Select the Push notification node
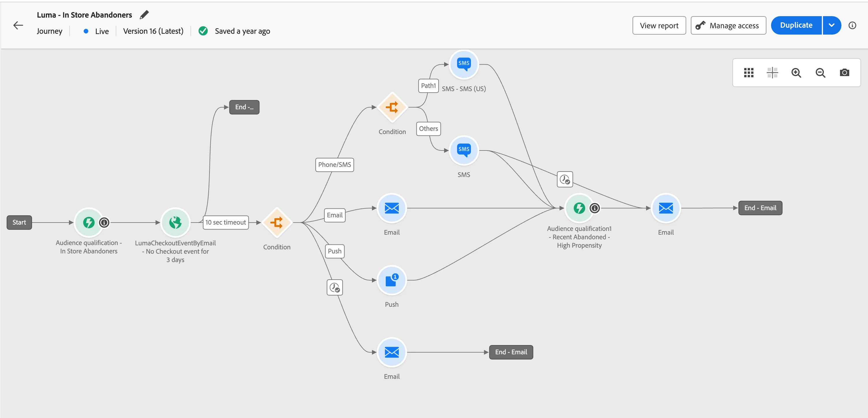Image resolution: width=868 pixels, height=418 pixels. (392, 280)
